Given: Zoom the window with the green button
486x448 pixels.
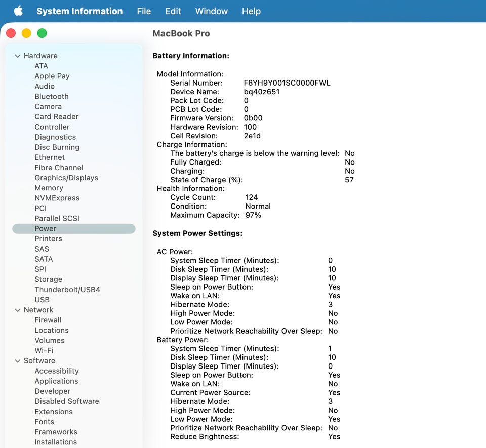Looking at the screenshot, I should tap(42, 33).
